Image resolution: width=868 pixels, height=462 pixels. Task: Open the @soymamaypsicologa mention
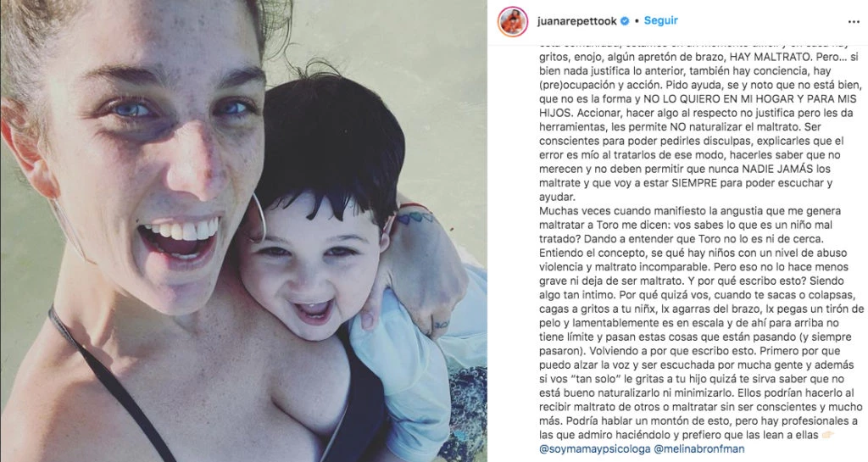pyautogui.click(x=594, y=448)
